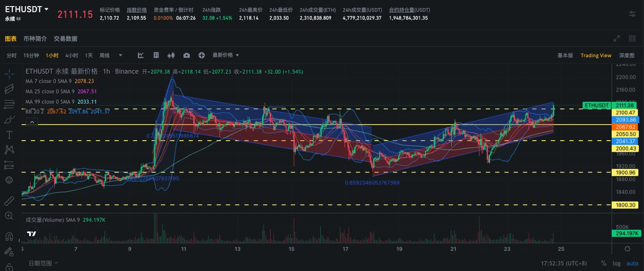Click the camera snapshot icon
Image resolution: width=644 pixels, height=271 pixels.
coord(187,55)
